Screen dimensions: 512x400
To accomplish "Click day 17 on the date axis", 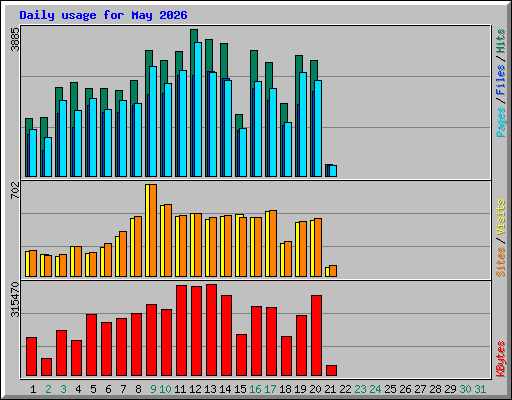I will [270, 389].
